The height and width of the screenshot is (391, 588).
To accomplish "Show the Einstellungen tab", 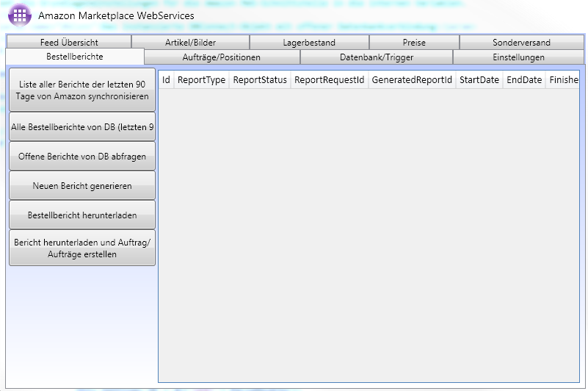I will [x=518, y=57].
